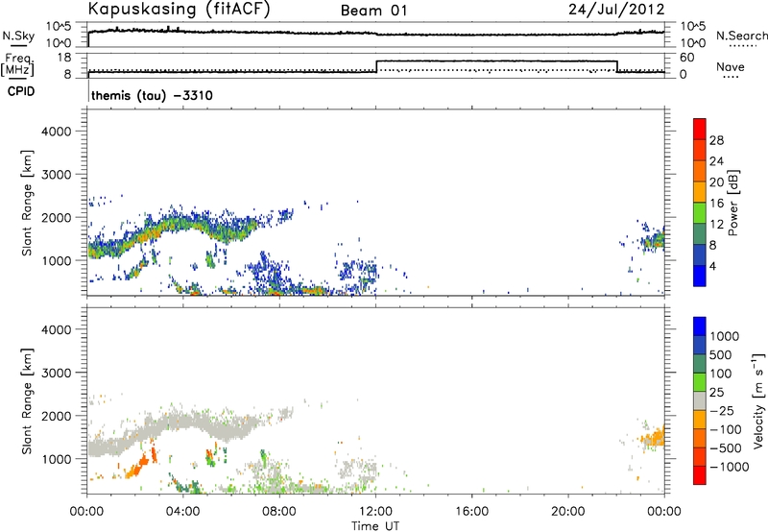Click the power echo cluster near 00:00 at right edge
The height and width of the screenshot is (532, 768).
(654, 239)
